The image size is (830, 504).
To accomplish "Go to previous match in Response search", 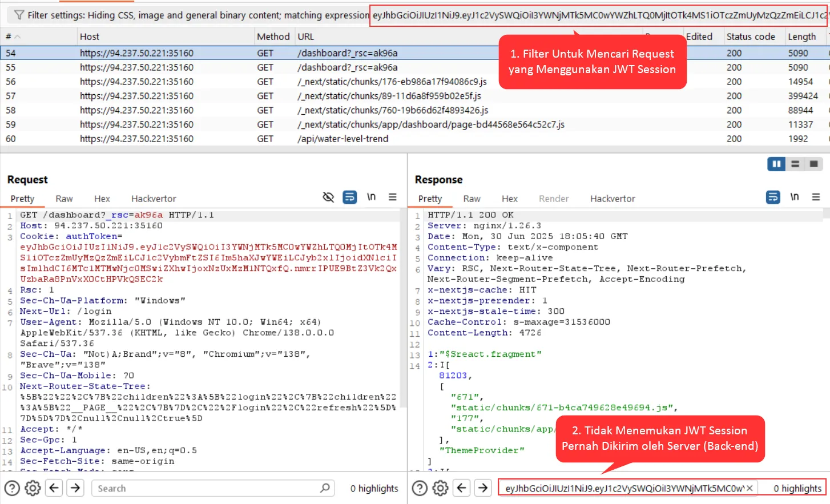I will [462, 488].
